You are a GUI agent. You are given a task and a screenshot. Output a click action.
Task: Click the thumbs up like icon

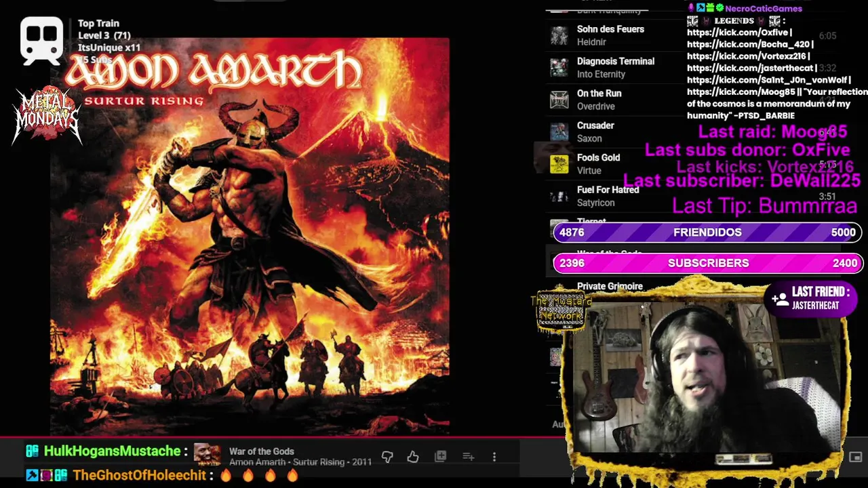click(x=413, y=457)
